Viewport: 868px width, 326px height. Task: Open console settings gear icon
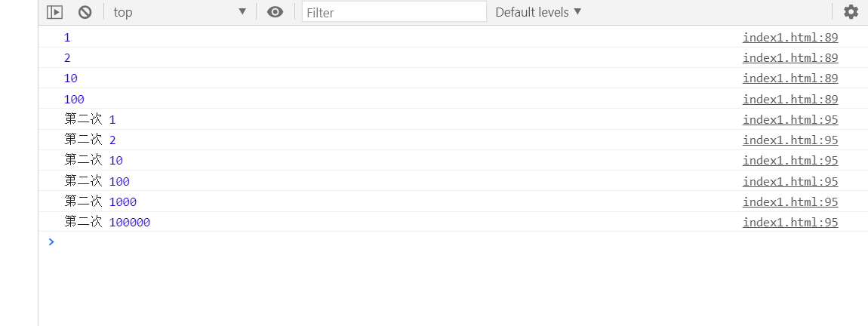point(851,12)
